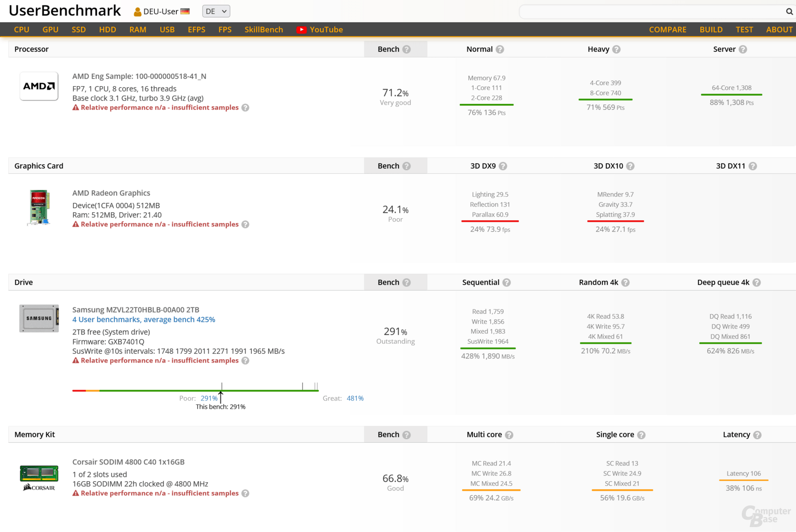Open help icon next to Sequential
Screen dimensions: 796x532
point(507,282)
